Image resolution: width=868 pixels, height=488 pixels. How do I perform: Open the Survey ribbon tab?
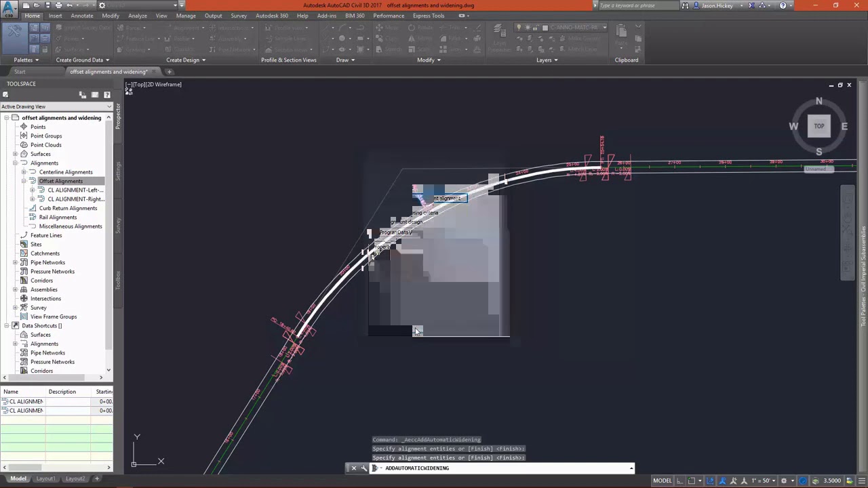(x=239, y=16)
